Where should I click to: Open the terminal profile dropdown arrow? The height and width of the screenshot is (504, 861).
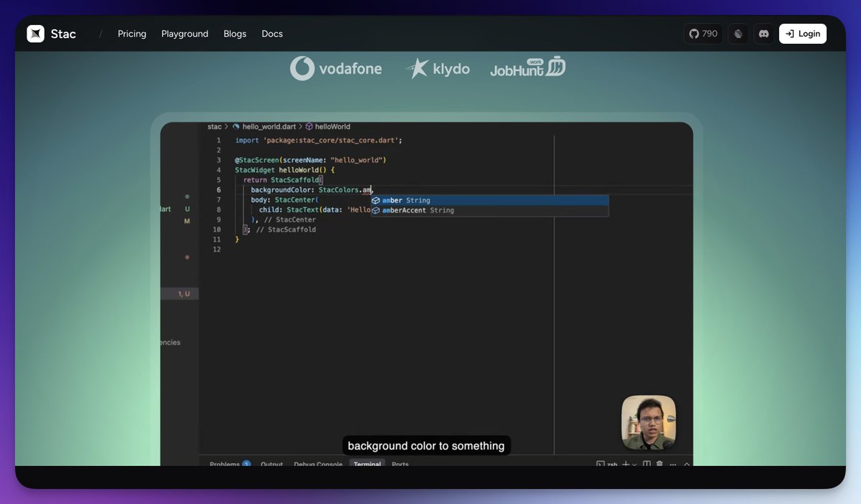[x=634, y=465]
